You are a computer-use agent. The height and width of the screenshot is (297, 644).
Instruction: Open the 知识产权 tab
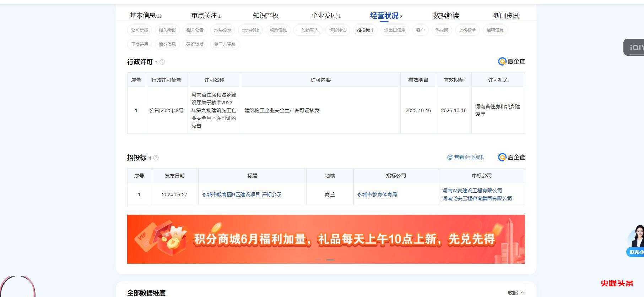[266, 16]
